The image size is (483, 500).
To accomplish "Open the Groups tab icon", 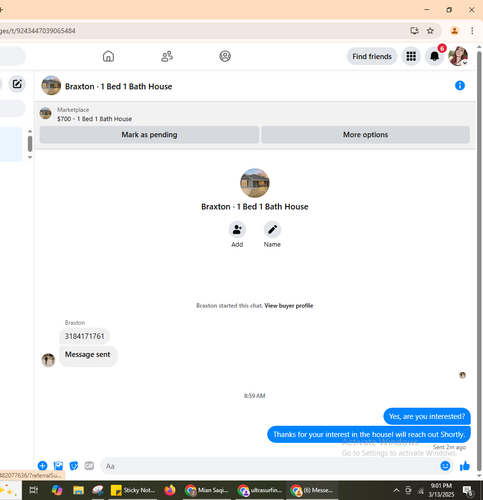I will pos(225,56).
